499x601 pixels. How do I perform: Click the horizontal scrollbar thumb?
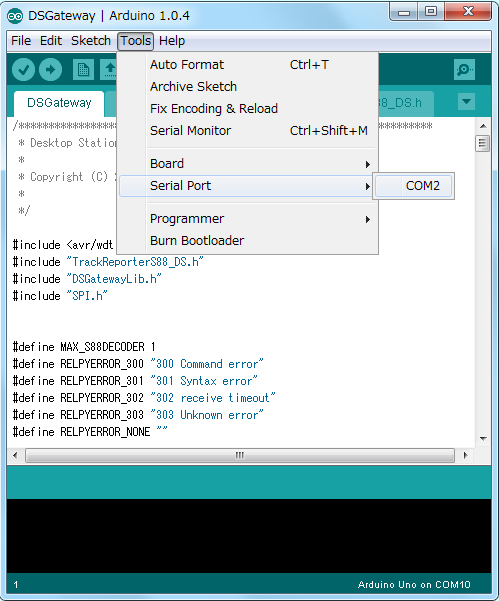tap(240, 455)
